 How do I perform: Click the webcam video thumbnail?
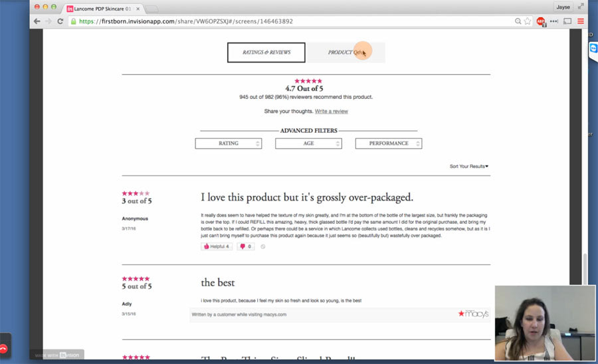pos(545,323)
